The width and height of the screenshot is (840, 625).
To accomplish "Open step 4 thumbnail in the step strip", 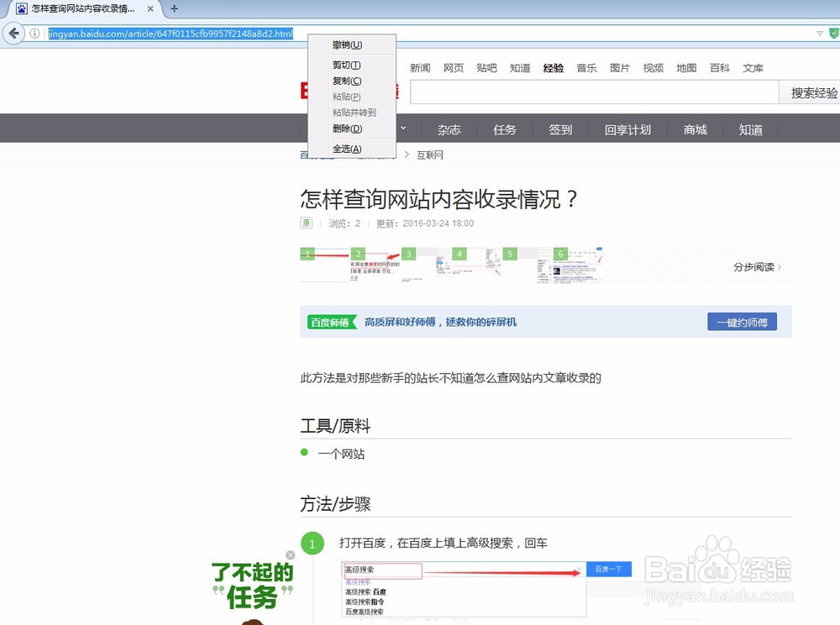I will point(476,265).
